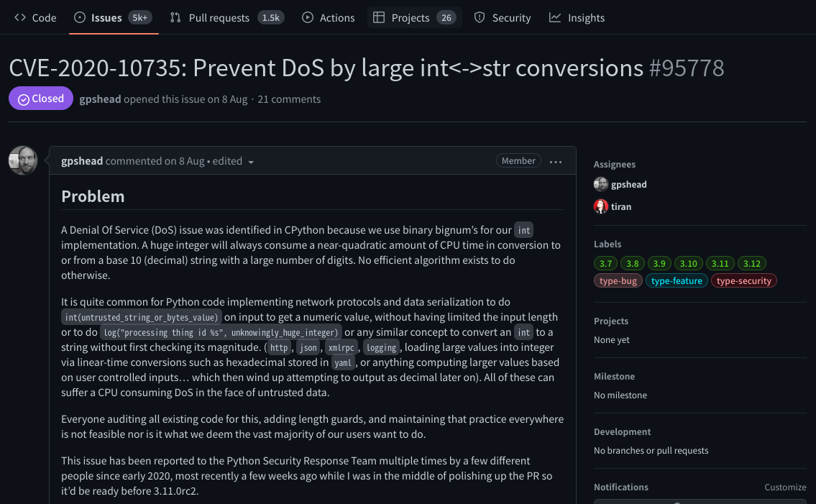Open the Projects tab
This screenshot has width=816, height=504.
pyautogui.click(x=415, y=18)
